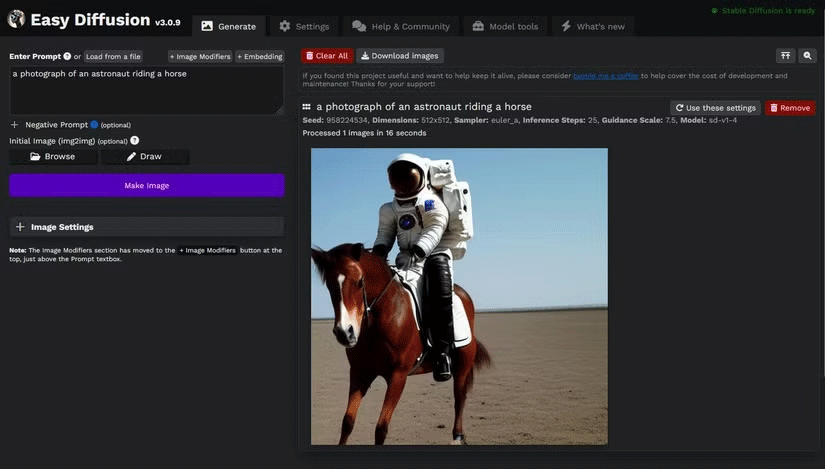This screenshot has width=825, height=469.
Task: Open the Image Modifiers button above prompt
Action: pos(200,56)
